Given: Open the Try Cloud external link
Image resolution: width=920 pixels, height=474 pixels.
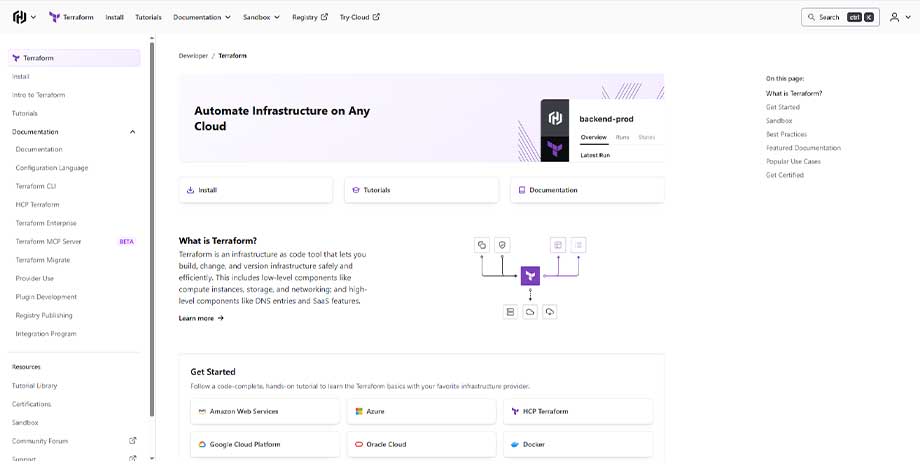Looking at the screenshot, I should (x=360, y=18).
